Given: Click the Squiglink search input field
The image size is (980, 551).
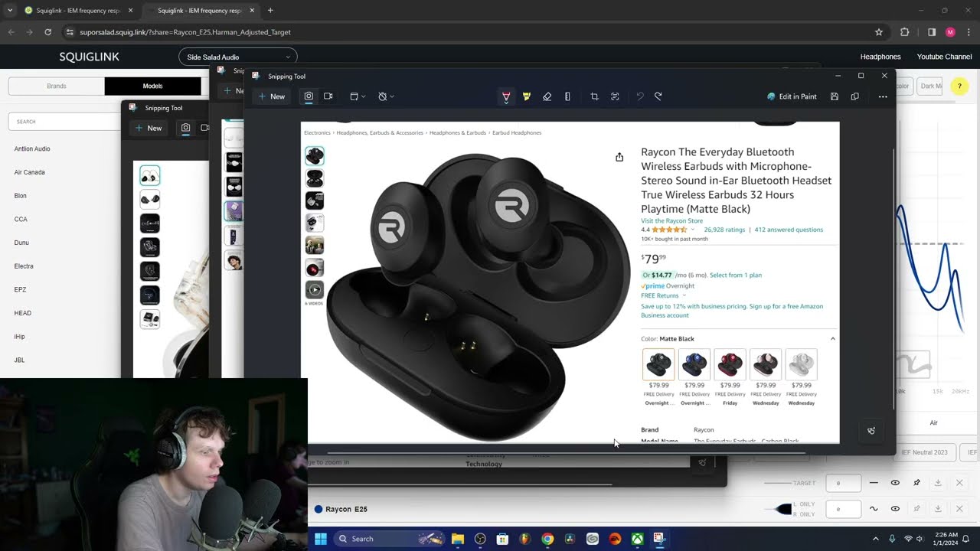Looking at the screenshot, I should click(64, 122).
